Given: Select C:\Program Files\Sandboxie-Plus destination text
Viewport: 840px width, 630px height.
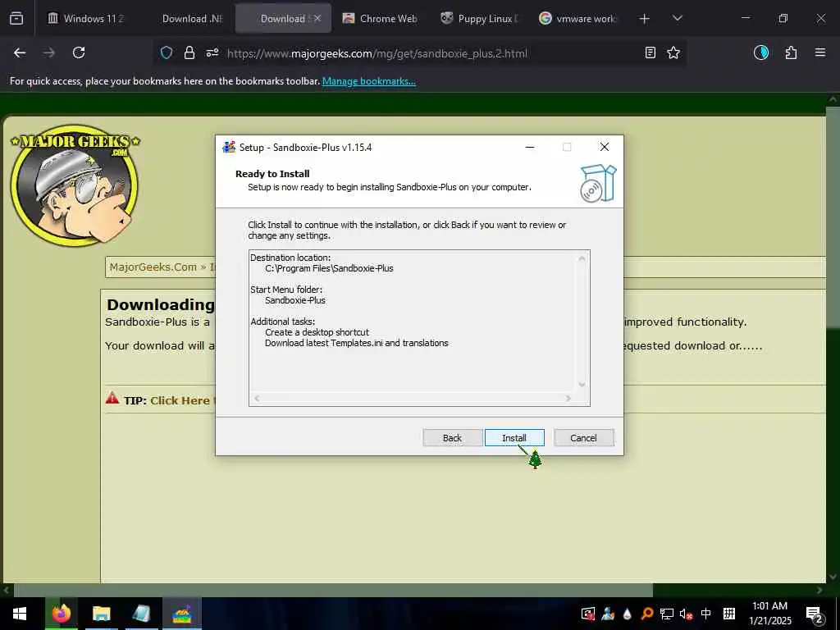Looking at the screenshot, I should tap(329, 268).
